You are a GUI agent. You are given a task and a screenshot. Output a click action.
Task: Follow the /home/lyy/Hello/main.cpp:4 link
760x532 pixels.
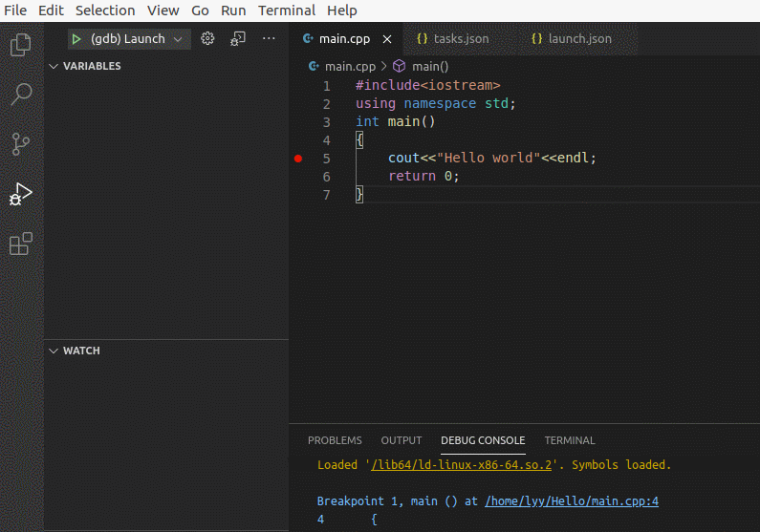572,501
